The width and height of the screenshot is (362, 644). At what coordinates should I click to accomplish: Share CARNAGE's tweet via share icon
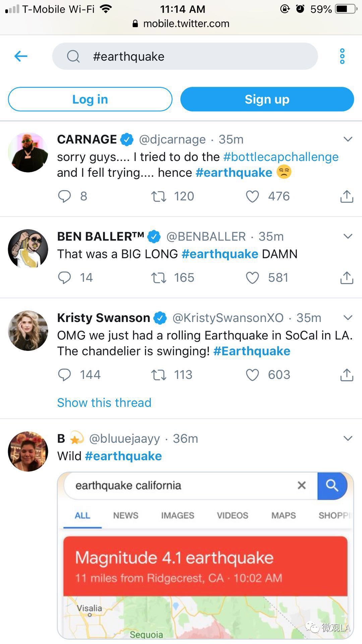[x=347, y=196]
